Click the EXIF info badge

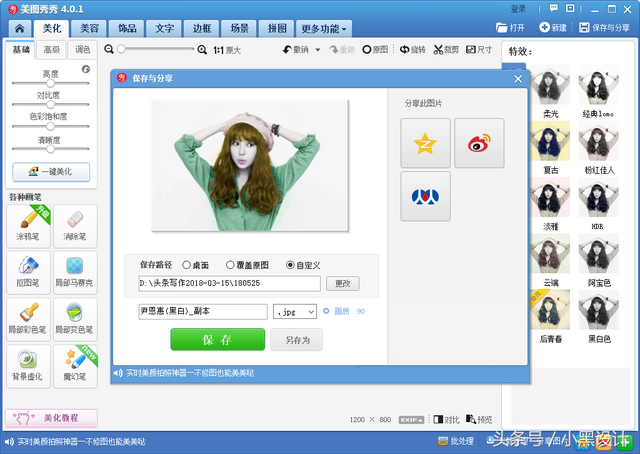(x=411, y=420)
